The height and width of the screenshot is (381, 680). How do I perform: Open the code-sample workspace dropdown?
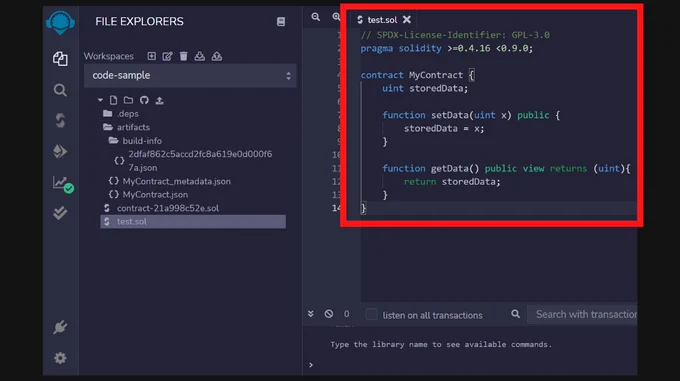190,75
